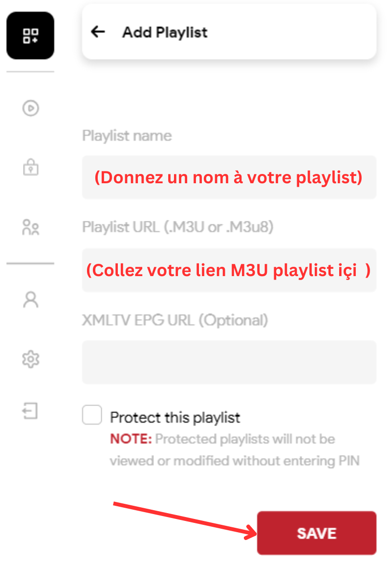Focus the Playlist name input field
392x561 pixels.
pos(229,177)
